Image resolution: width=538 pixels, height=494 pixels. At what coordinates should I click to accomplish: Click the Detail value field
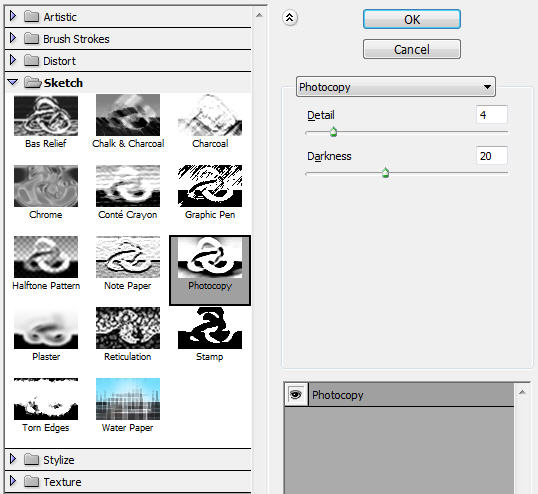point(492,115)
